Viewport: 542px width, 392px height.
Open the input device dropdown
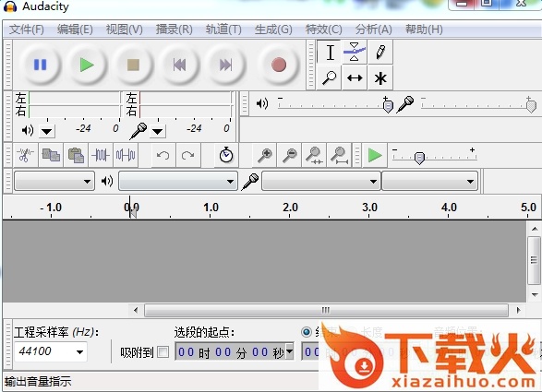pyautogui.click(x=321, y=181)
